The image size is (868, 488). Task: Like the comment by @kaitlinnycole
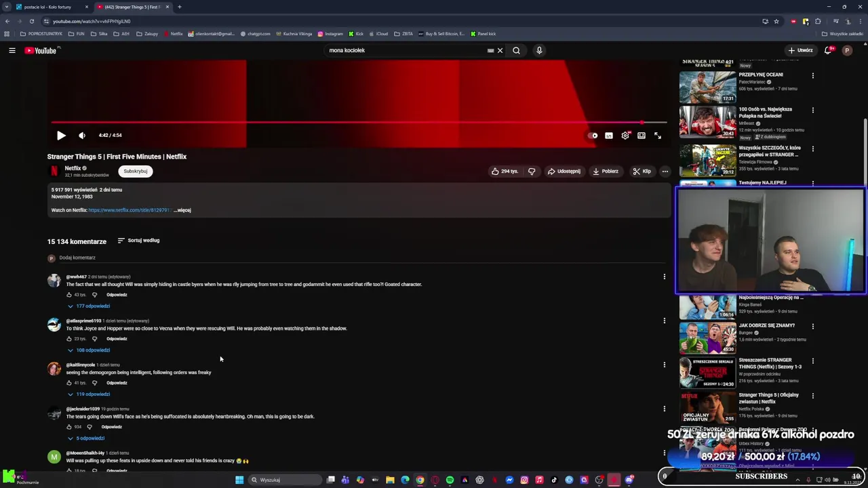pos(69,383)
